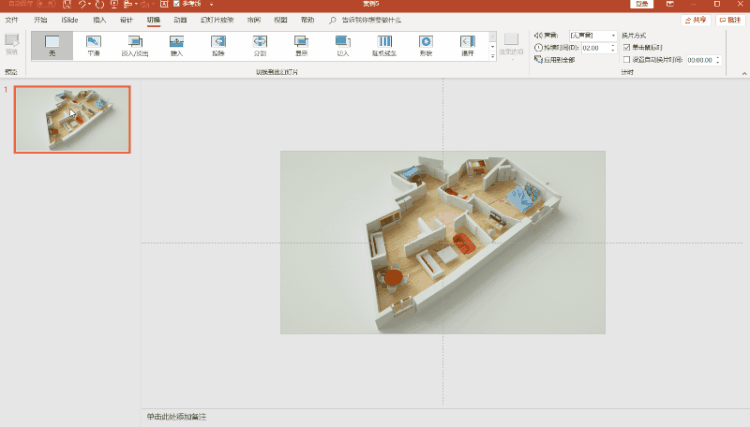The width and height of the screenshot is (750, 427).
Task: Open the iSlide tab
Action: point(70,20)
